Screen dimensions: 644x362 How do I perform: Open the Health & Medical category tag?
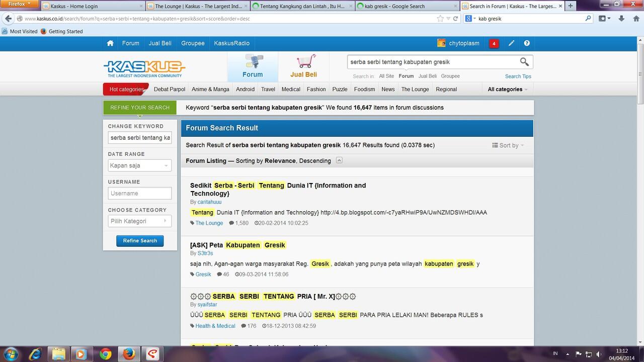pyautogui.click(x=215, y=326)
